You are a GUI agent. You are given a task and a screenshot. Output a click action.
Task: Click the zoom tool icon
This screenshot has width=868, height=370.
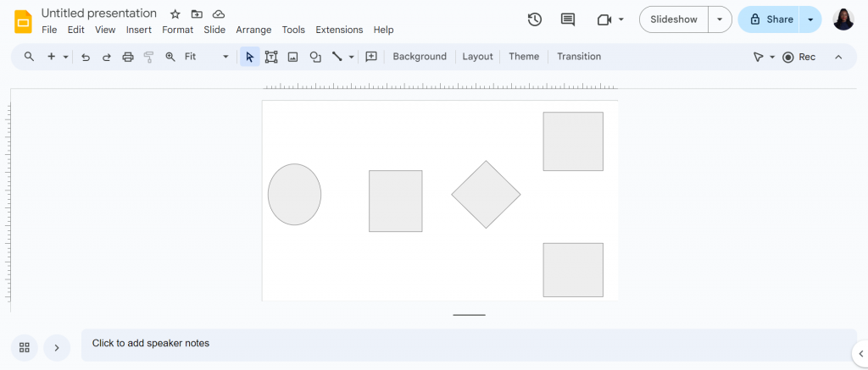(170, 57)
